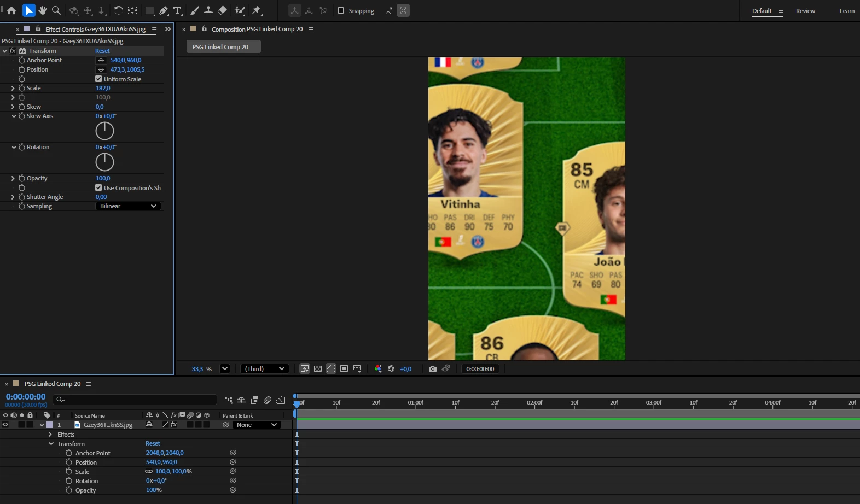Switch to the Default workspace

762,11
